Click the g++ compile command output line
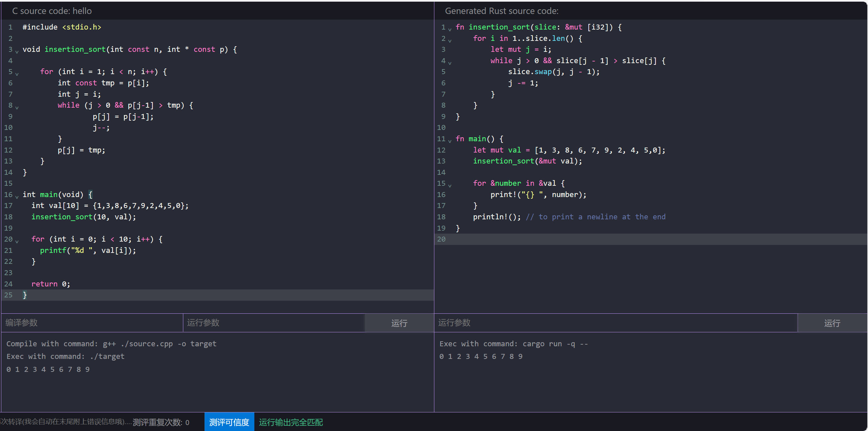Viewport: 868px width, 431px height. point(111,344)
